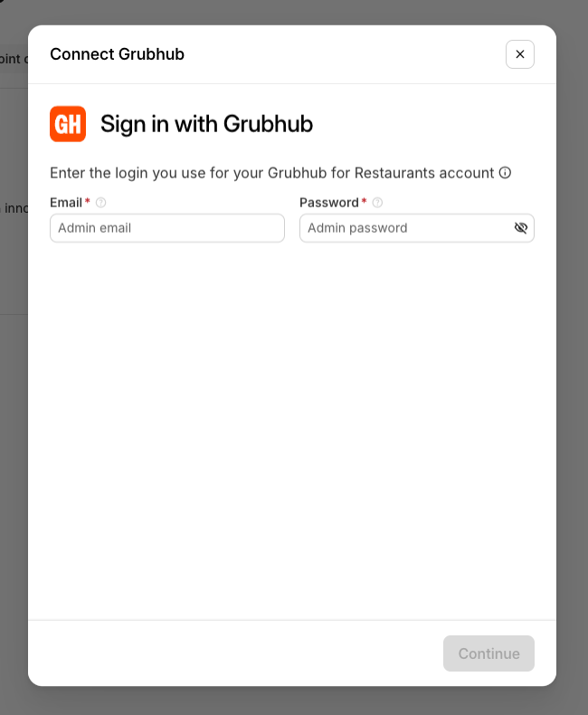Click the help icon beside Password label
This screenshot has height=715, width=588.
click(x=377, y=203)
